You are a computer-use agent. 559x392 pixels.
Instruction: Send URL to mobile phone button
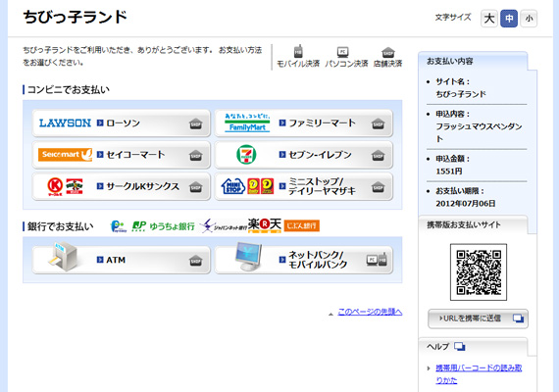[x=478, y=318]
